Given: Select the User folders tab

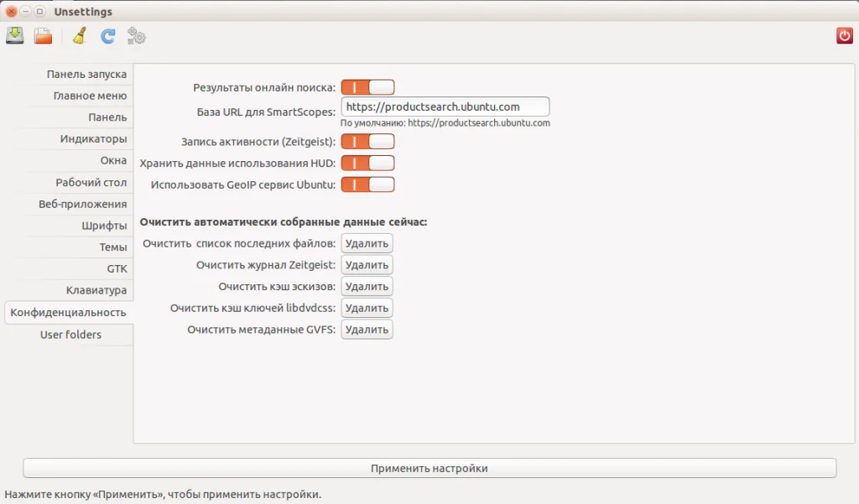Looking at the screenshot, I should pos(70,334).
